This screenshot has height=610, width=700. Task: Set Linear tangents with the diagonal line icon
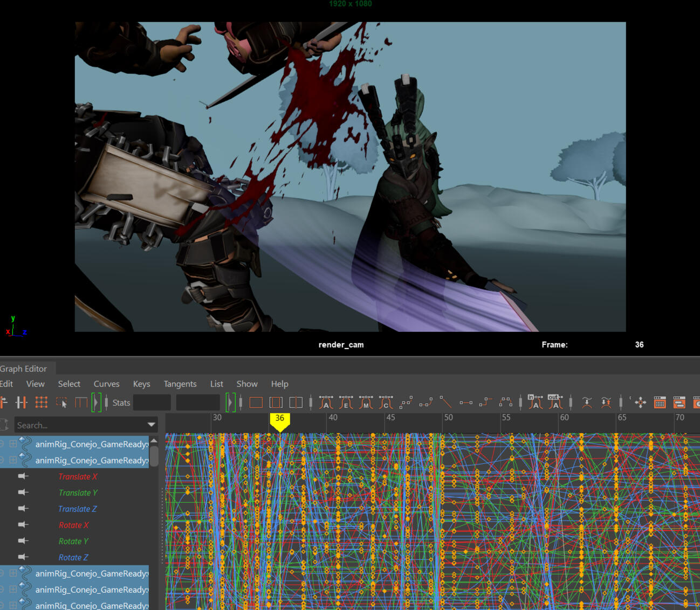[x=446, y=402]
